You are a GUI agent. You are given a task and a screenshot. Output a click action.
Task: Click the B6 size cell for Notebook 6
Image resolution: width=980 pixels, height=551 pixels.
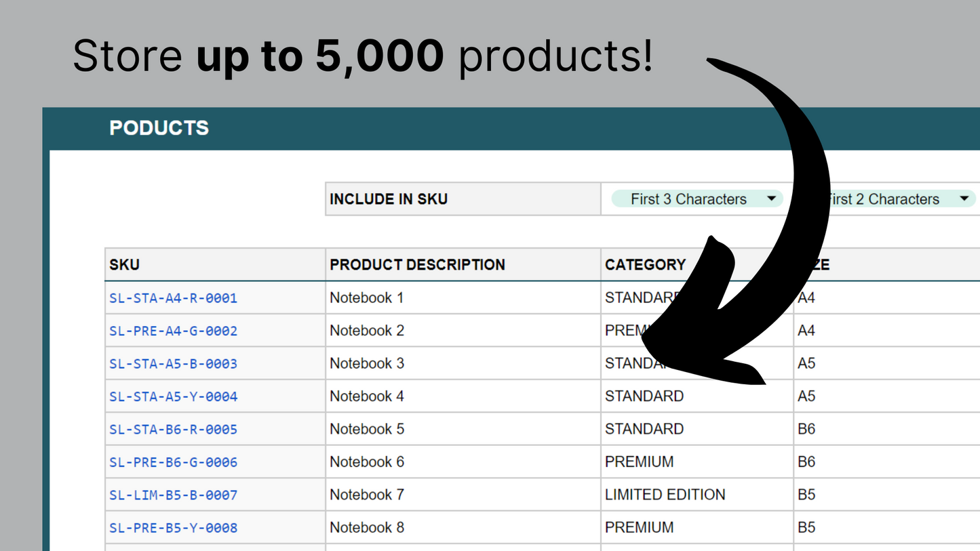point(806,462)
